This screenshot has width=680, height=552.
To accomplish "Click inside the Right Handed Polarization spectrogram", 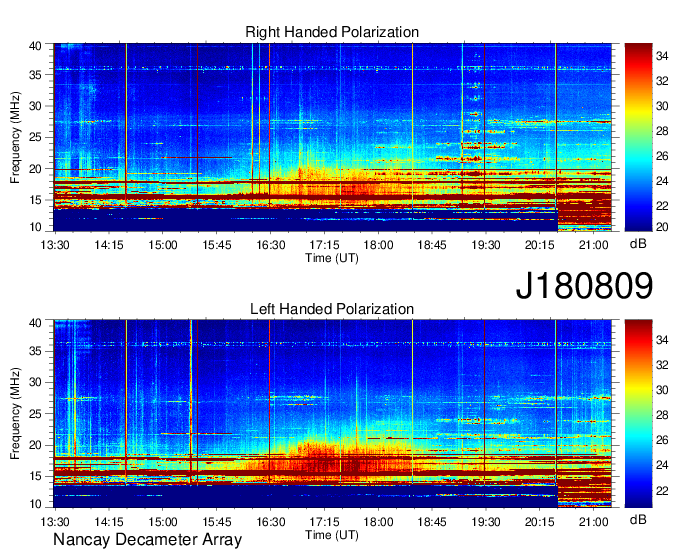I will point(333,137).
